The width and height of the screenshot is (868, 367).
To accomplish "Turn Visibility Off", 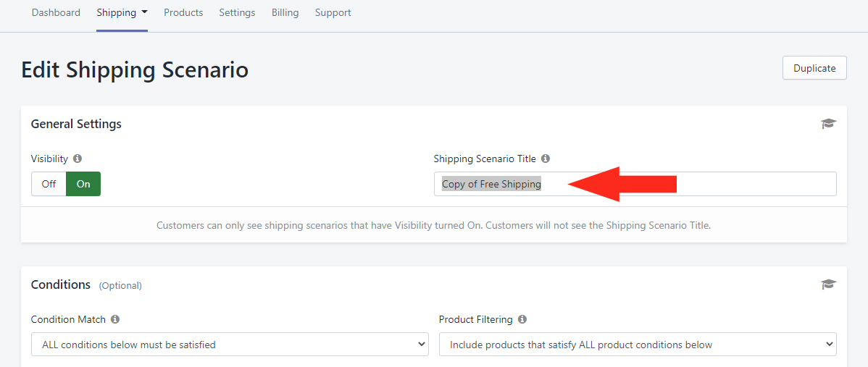I will [49, 184].
